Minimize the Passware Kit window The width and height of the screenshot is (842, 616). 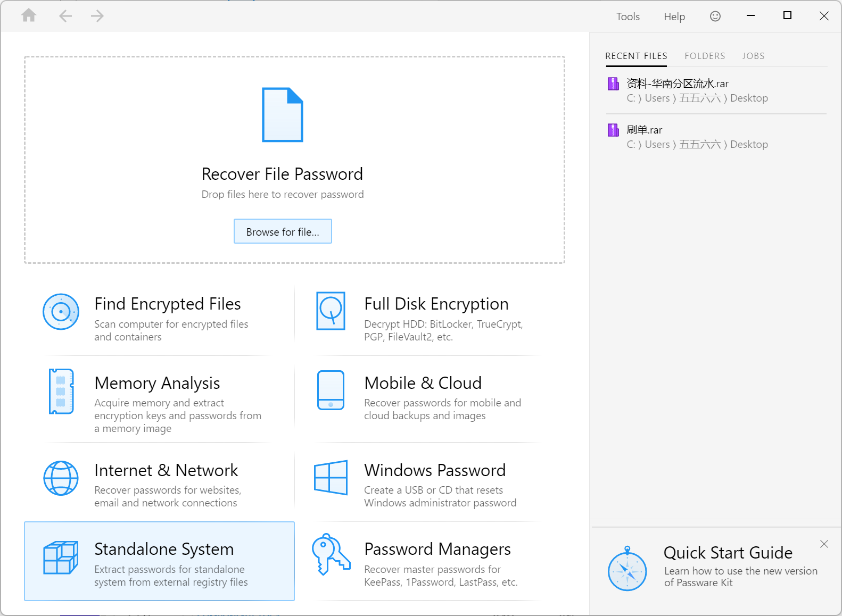(750, 16)
